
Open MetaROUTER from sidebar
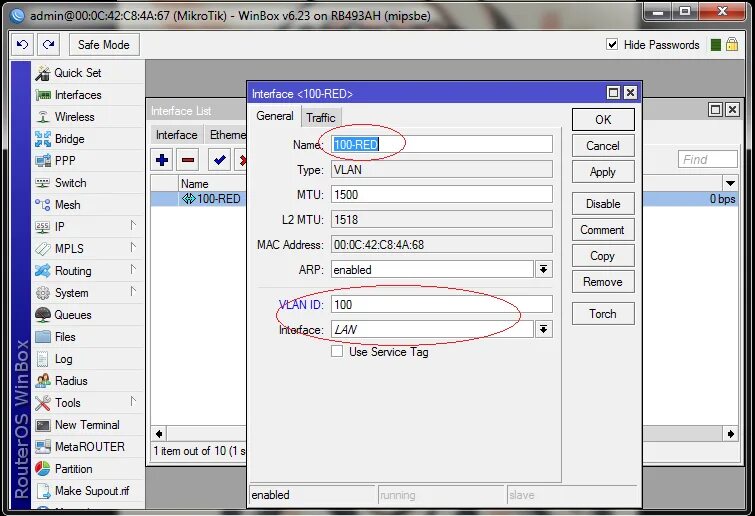pyautogui.click(x=89, y=447)
